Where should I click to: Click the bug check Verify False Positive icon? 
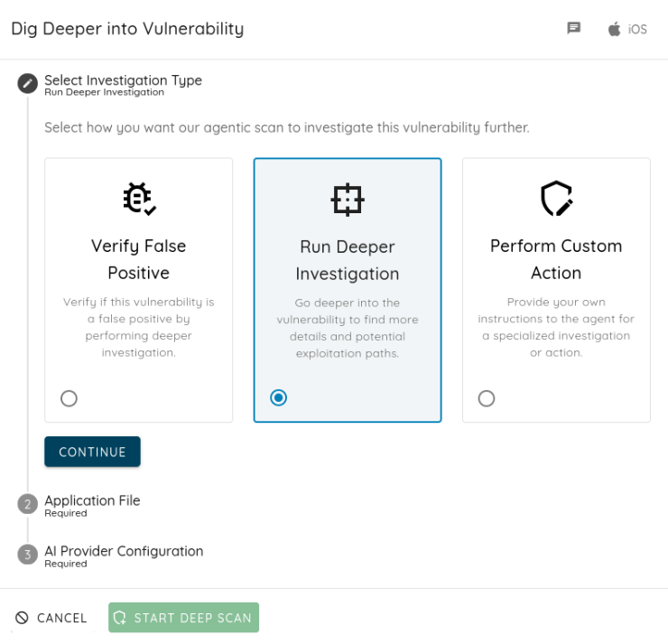click(139, 199)
